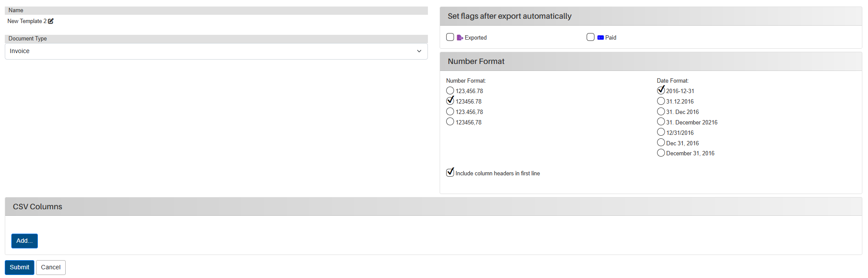Image resolution: width=868 pixels, height=278 pixels.
Task: Select the Dec 31, 2016 date format
Action: point(661,142)
